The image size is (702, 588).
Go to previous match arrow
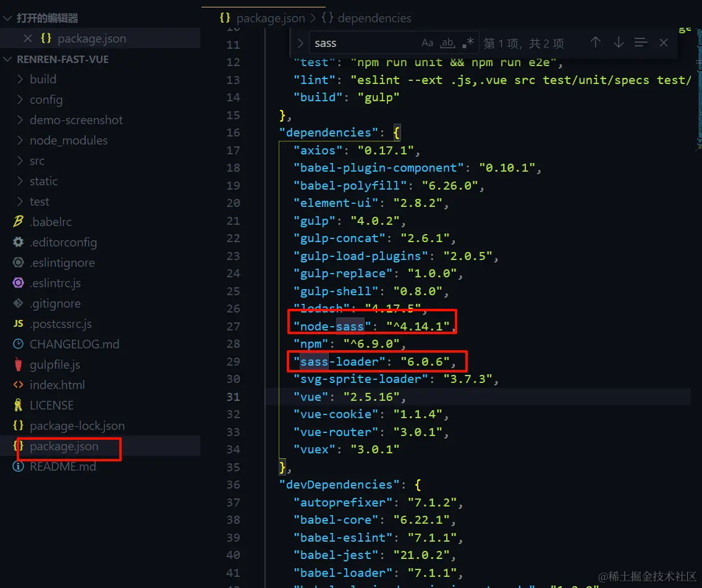tap(595, 43)
